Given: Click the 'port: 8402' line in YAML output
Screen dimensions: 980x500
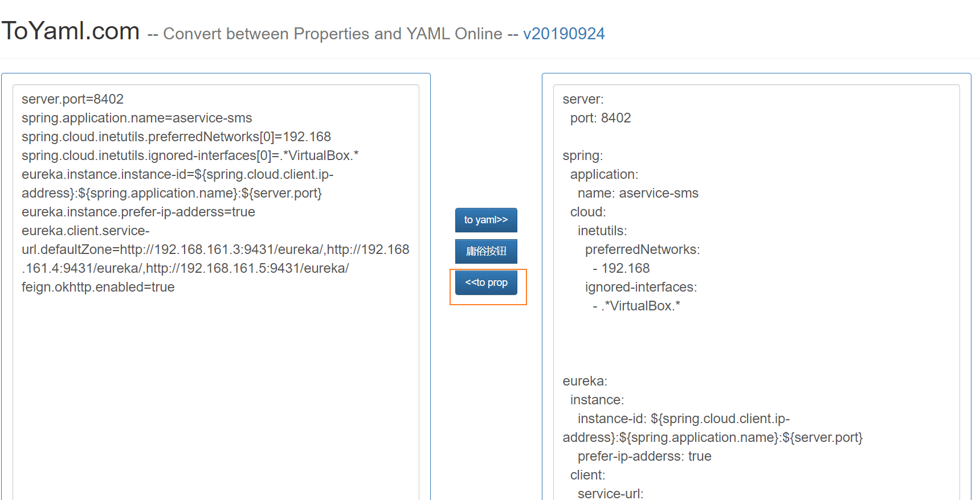Looking at the screenshot, I should click(x=601, y=118).
